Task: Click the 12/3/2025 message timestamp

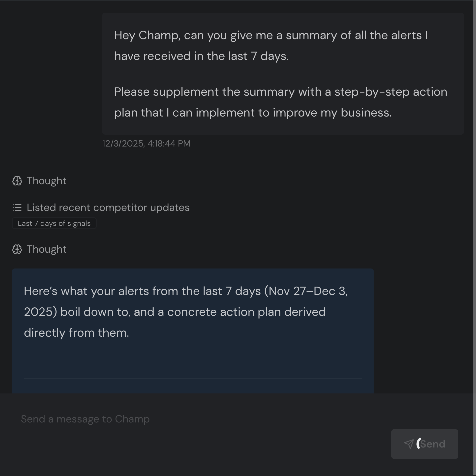Action: [146, 144]
